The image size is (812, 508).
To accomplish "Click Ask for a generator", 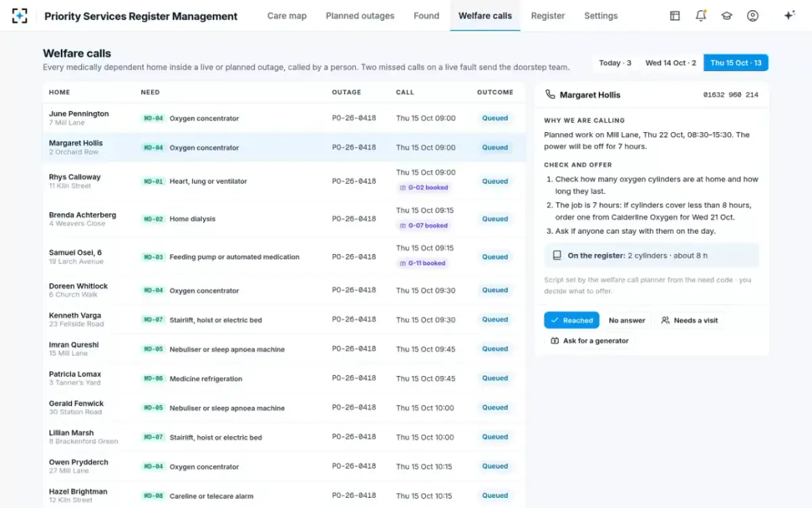I will [589, 341].
